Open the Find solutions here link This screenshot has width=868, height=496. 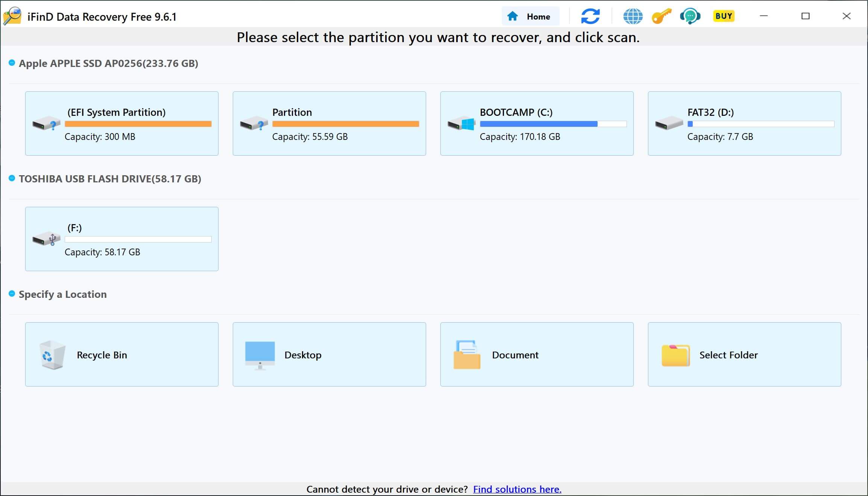tap(517, 489)
